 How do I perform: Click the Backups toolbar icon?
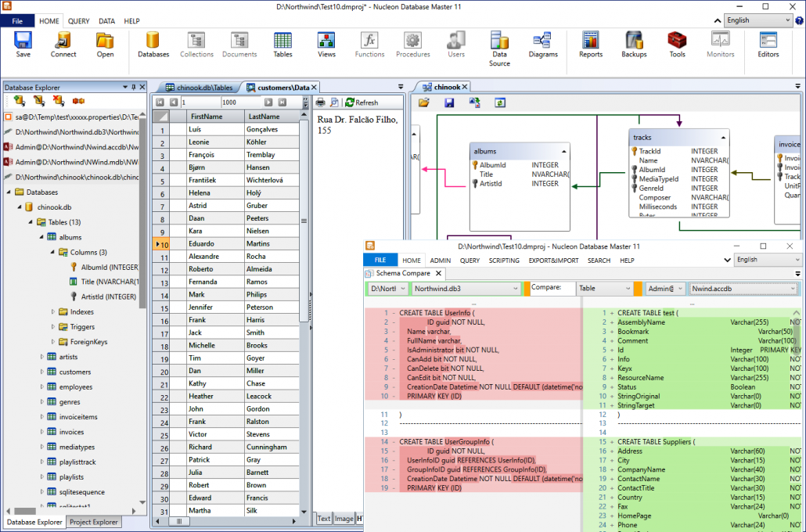[x=634, y=45]
